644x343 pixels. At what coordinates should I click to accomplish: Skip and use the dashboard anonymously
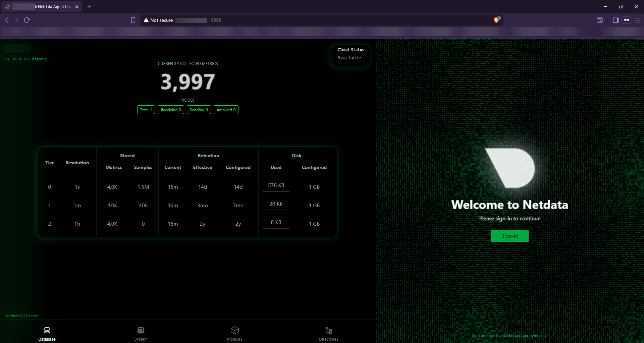(510, 336)
